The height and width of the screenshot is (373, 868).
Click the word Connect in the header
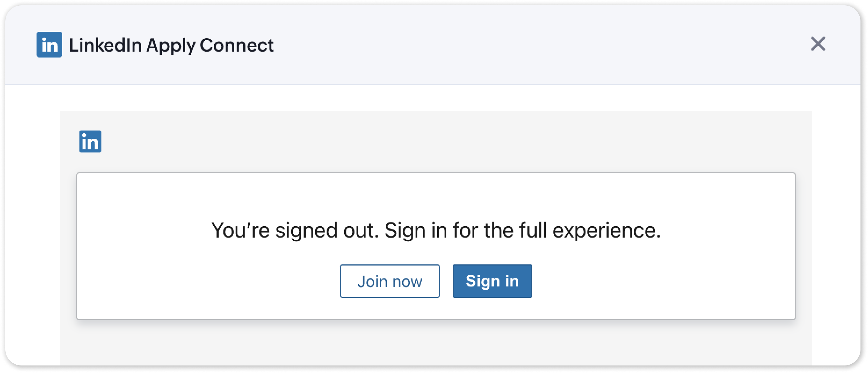pyautogui.click(x=237, y=45)
